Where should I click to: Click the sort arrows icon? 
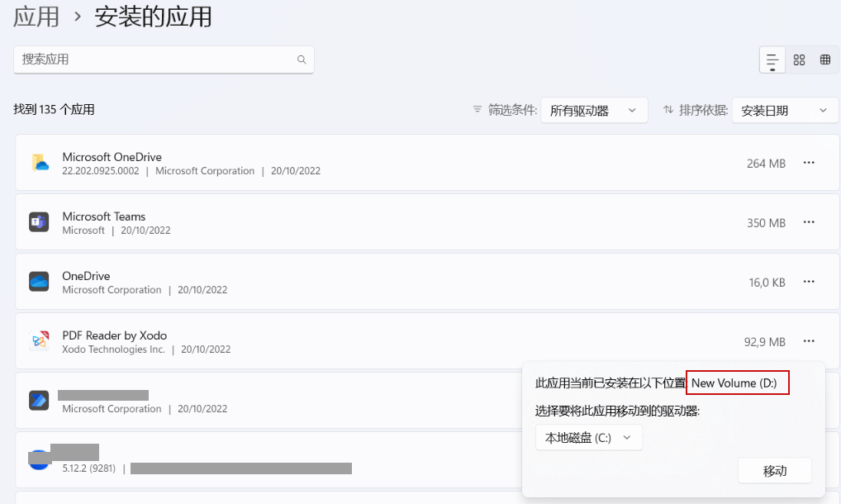tap(668, 109)
